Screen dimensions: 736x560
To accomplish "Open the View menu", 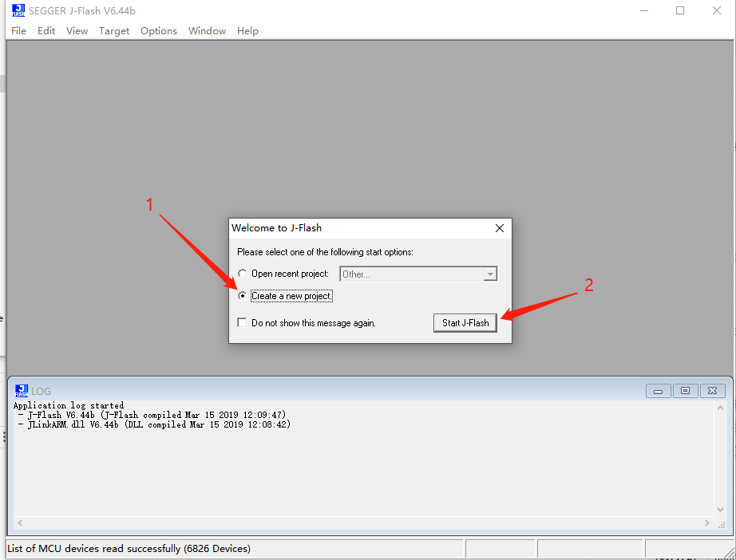I will 77,31.
